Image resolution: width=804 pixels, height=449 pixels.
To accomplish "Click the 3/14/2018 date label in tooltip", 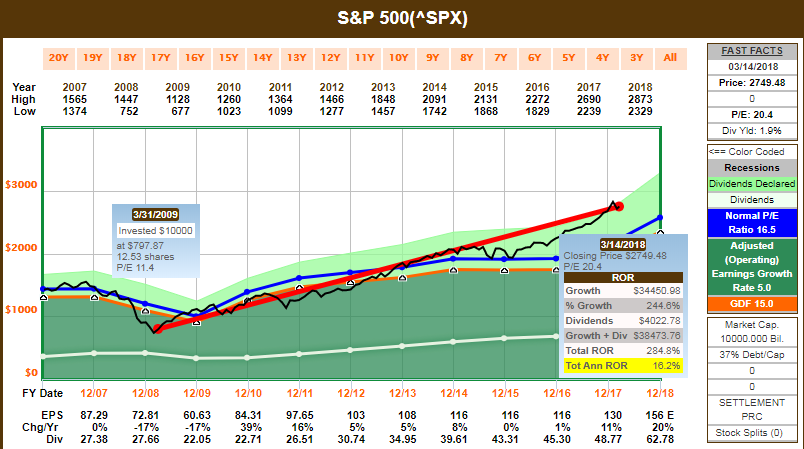I will (x=622, y=244).
